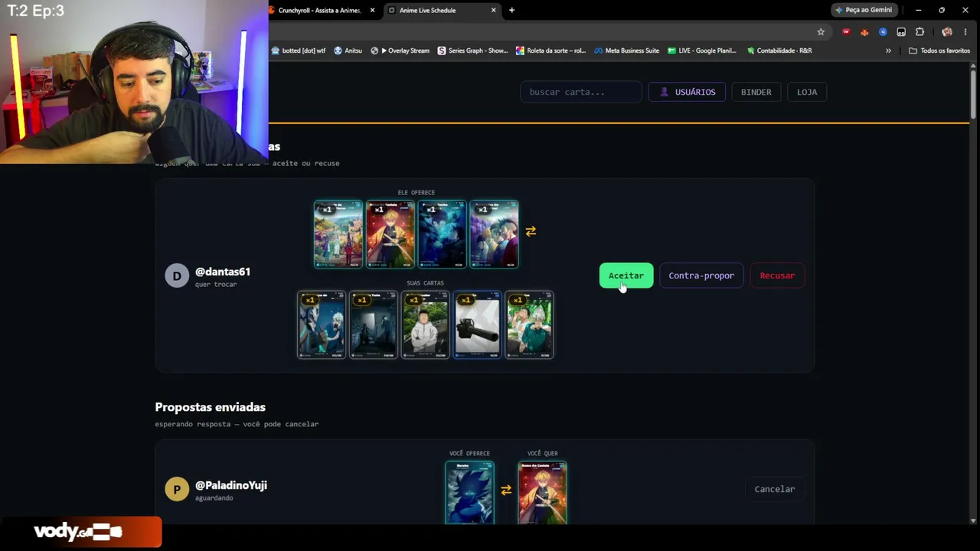
Task: Click Contra-propor to counter-offer
Action: click(x=701, y=275)
